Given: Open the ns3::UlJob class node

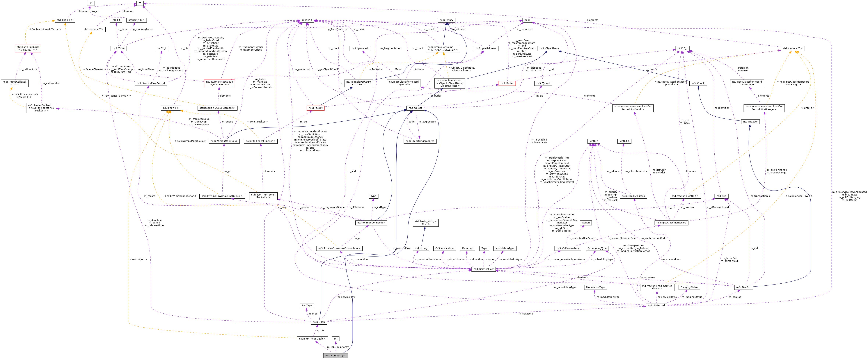Looking at the screenshot, I should pyautogui.click(x=318, y=322).
